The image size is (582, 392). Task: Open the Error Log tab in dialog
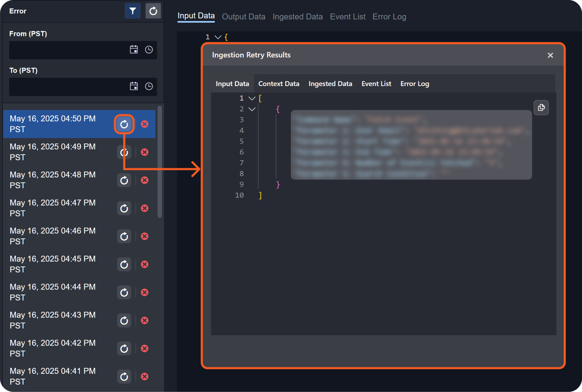pos(414,84)
